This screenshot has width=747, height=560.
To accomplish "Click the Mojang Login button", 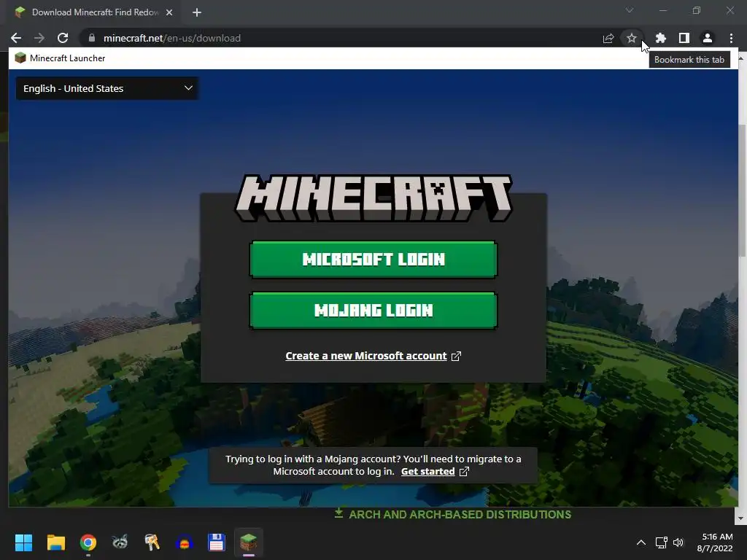I will (x=373, y=311).
